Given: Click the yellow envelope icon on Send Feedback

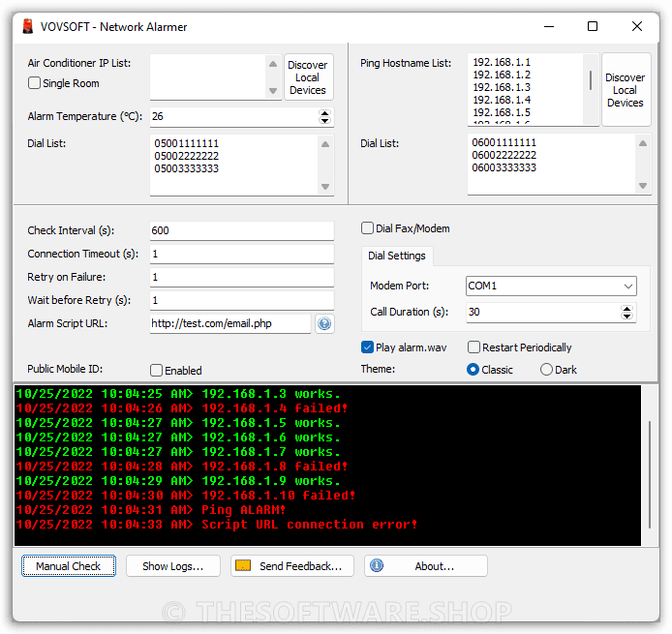Looking at the screenshot, I should tap(243, 565).
